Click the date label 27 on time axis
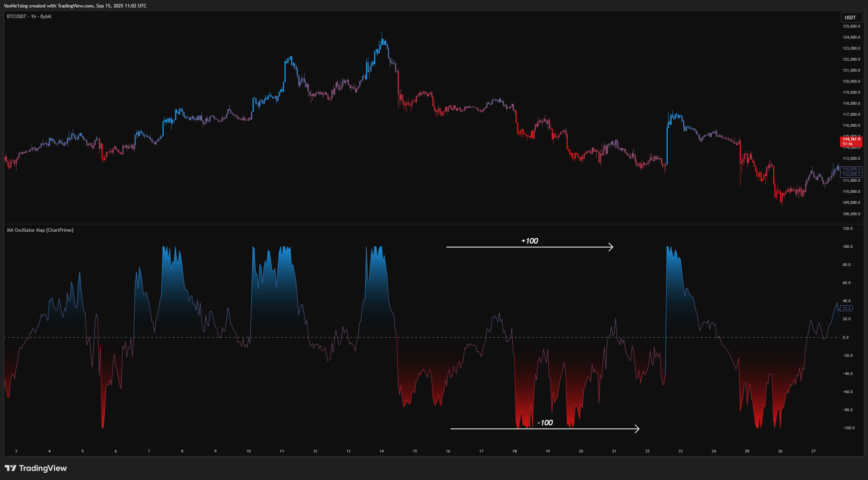The height and width of the screenshot is (480, 868). click(x=813, y=451)
